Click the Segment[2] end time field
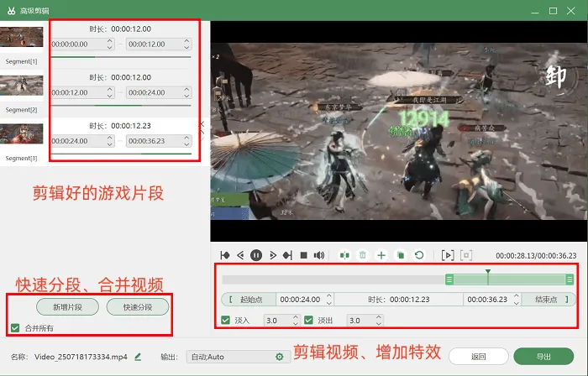Screen dimensions: 588x376 click(x=159, y=92)
